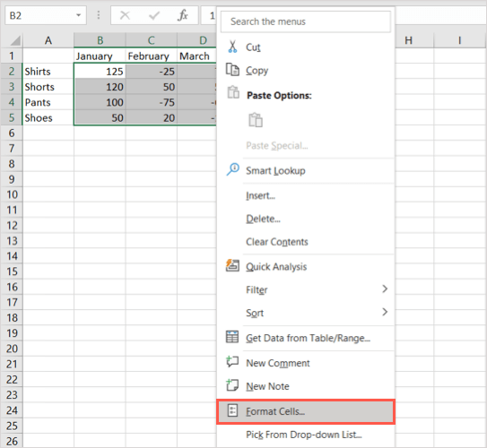
Task: Select row 6 header
Action: click(x=12, y=133)
